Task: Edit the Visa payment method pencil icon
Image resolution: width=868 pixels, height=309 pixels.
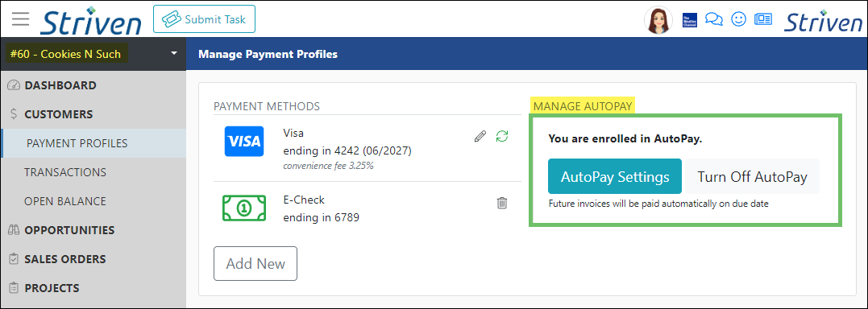Action: tap(480, 136)
